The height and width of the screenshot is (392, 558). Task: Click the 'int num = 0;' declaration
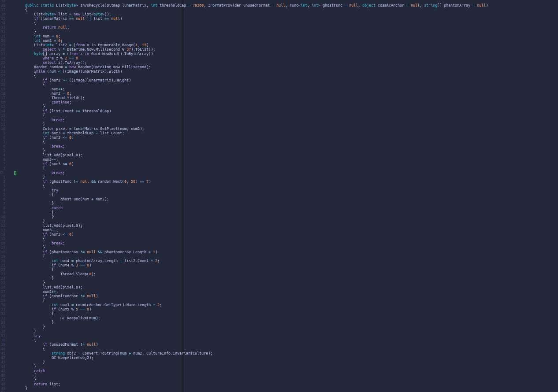coord(47,36)
